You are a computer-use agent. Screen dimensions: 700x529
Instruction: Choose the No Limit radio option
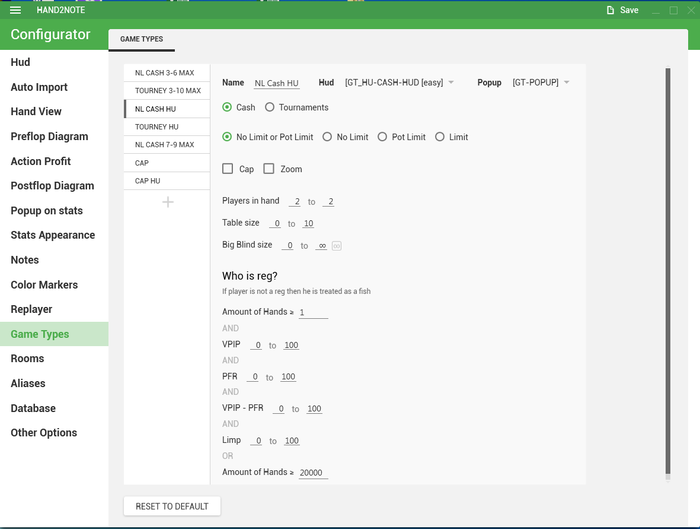click(x=327, y=137)
